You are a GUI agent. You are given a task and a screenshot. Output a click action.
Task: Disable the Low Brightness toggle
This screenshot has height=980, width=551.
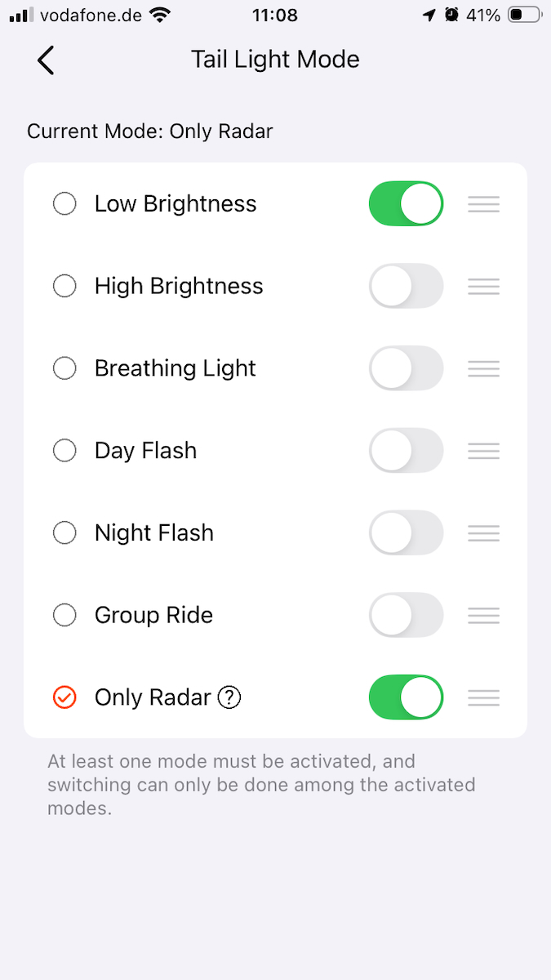[x=407, y=204]
